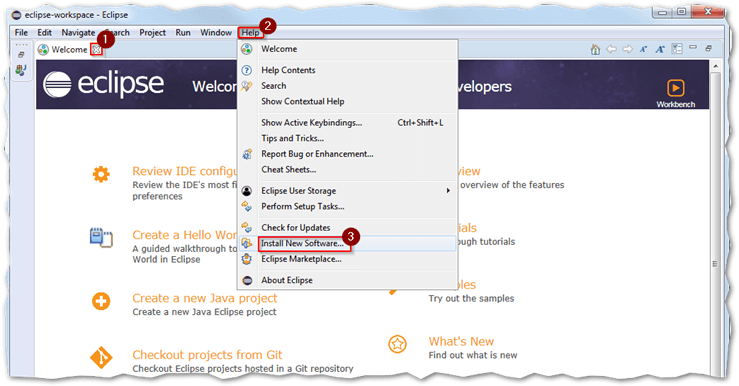
Task: Open the File menu
Action: coord(21,33)
